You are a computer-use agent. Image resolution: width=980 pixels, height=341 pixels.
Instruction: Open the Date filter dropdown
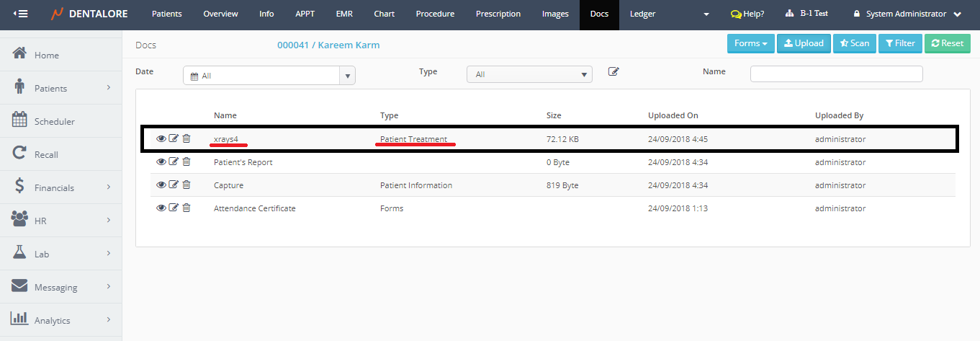[x=269, y=75]
